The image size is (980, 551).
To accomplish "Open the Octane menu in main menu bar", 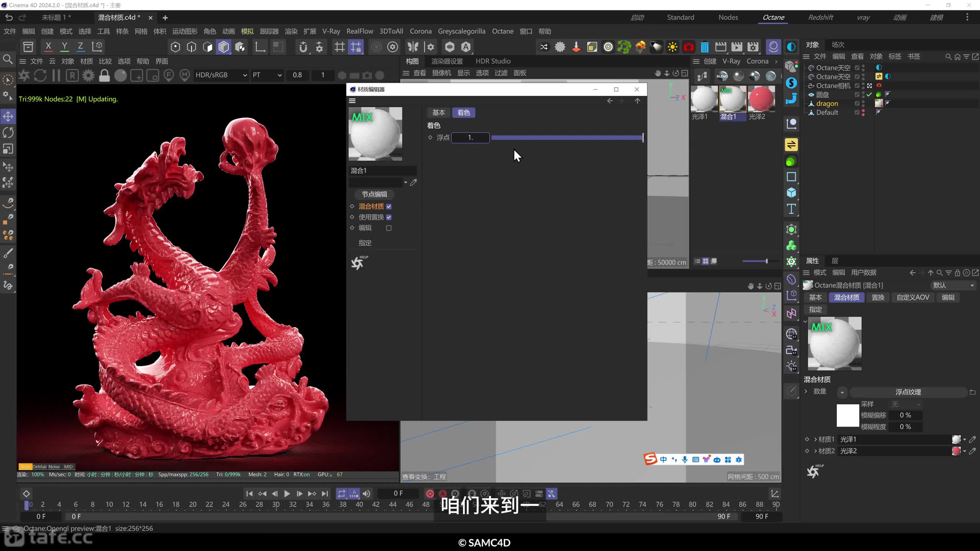I will [502, 31].
